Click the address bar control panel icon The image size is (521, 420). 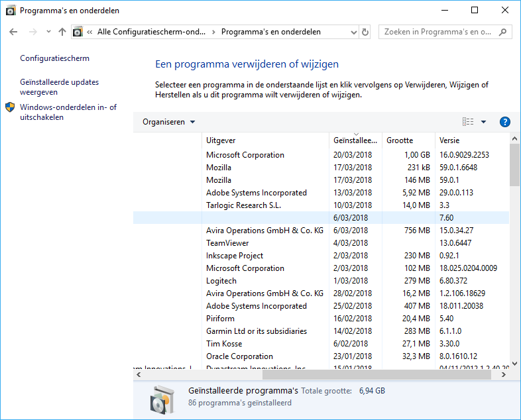point(78,32)
